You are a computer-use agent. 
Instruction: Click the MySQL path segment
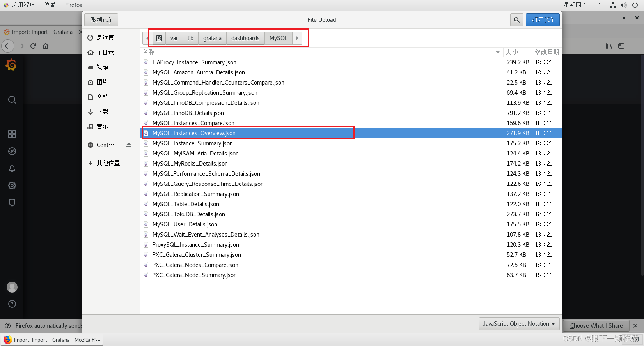coord(279,38)
